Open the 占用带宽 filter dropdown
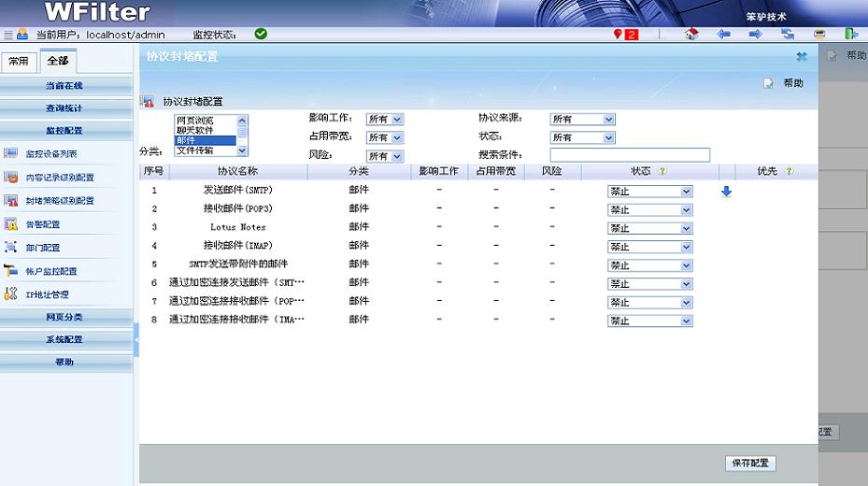The height and width of the screenshot is (486, 868). tap(384, 137)
